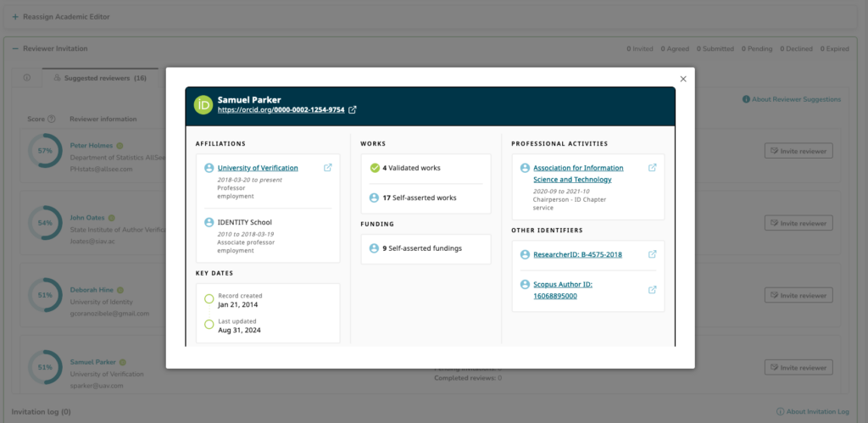Open About Reviewer Suggestions link
Screen dimensions: 868x423
(796, 100)
